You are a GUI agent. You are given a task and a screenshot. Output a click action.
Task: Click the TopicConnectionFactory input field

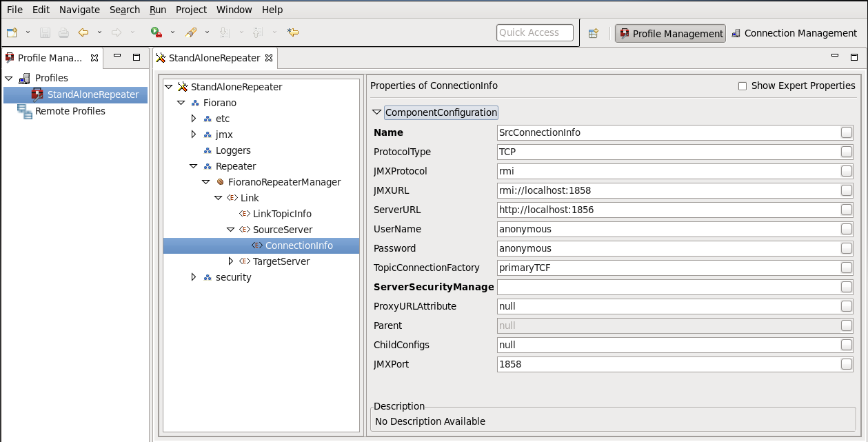tap(667, 268)
